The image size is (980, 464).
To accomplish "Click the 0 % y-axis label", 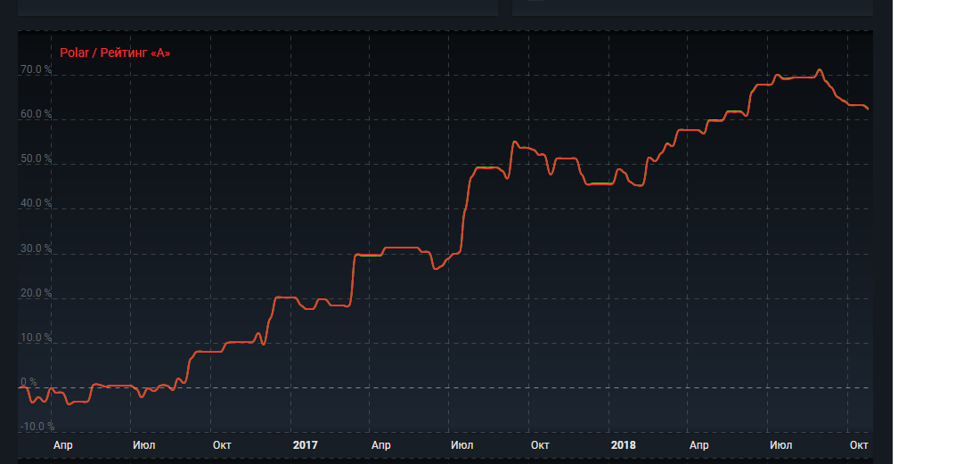I will click(29, 382).
